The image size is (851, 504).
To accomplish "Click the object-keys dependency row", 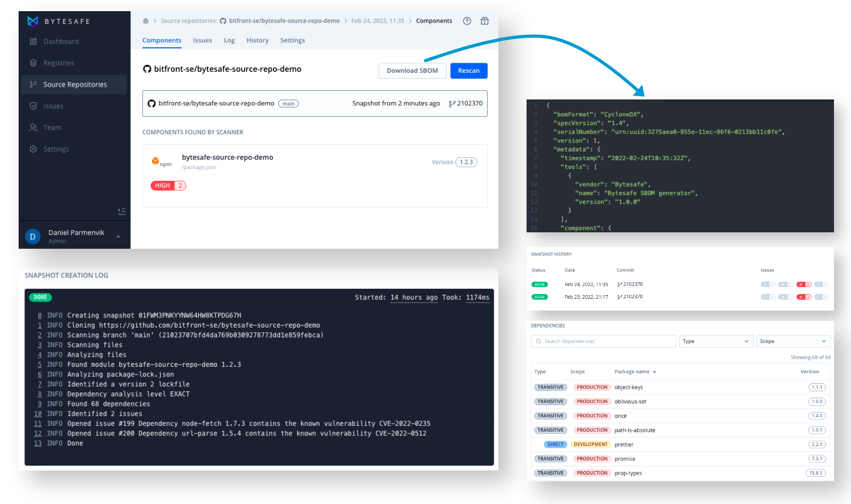I will click(680, 388).
